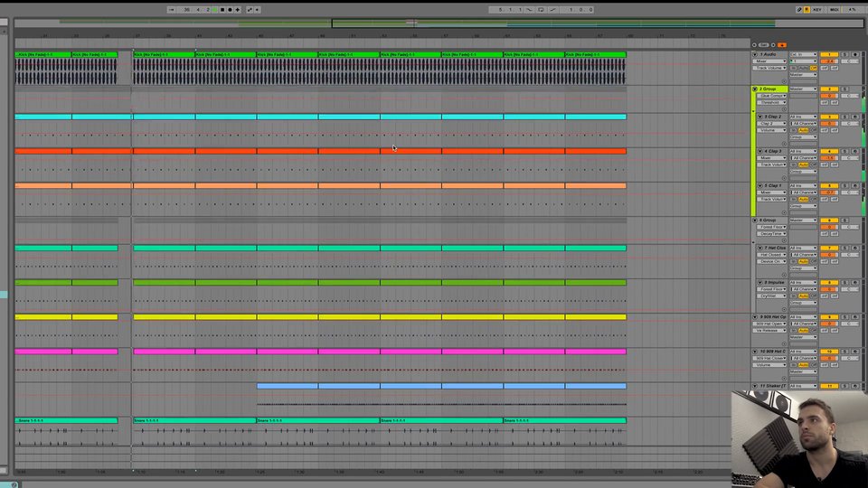Click the orange Back to Arrangement button

click(781, 45)
